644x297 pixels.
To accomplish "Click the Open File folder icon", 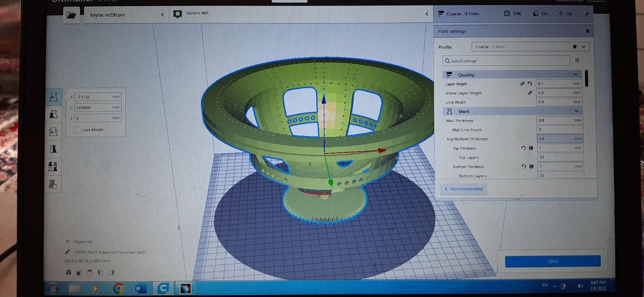I will 71,15.
